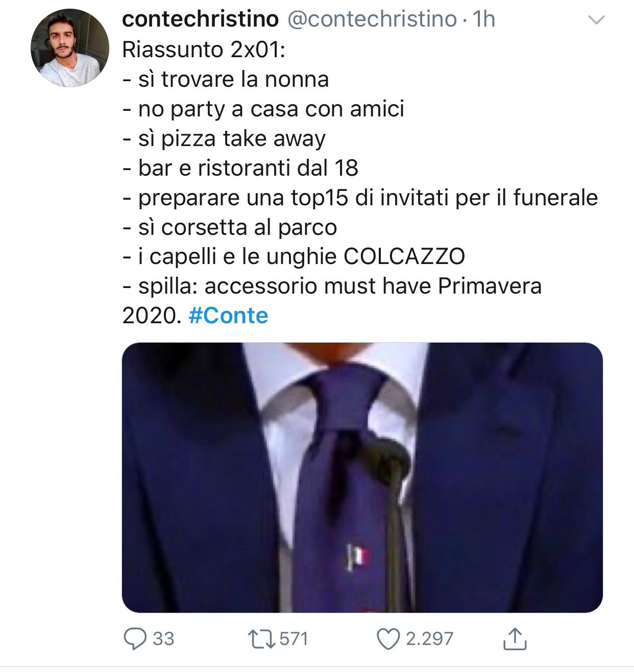The image size is (634, 672).
Task: Click the retweet count 571
Action: point(294,639)
